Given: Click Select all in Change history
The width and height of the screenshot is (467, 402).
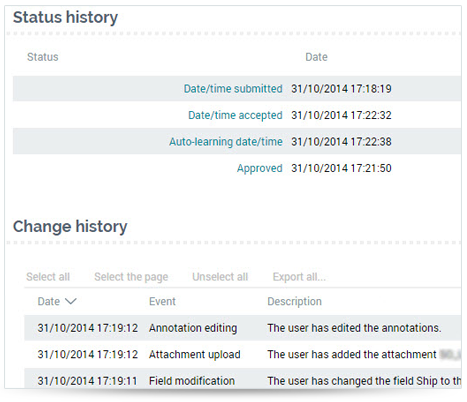Looking at the screenshot, I should point(48,277).
